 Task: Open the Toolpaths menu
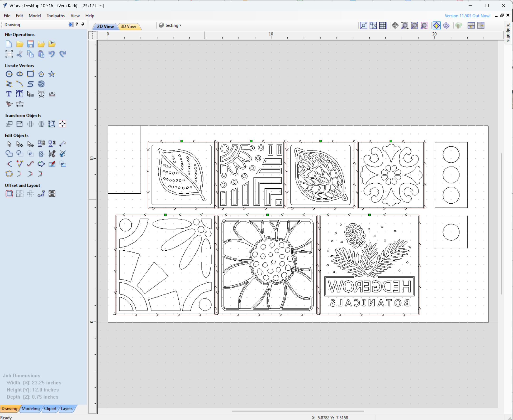55,16
